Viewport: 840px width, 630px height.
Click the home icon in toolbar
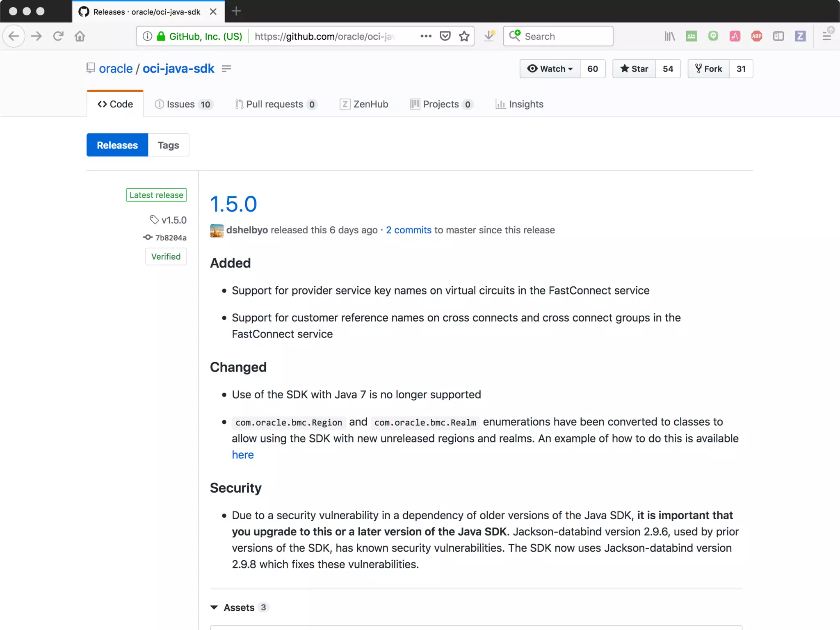point(80,36)
